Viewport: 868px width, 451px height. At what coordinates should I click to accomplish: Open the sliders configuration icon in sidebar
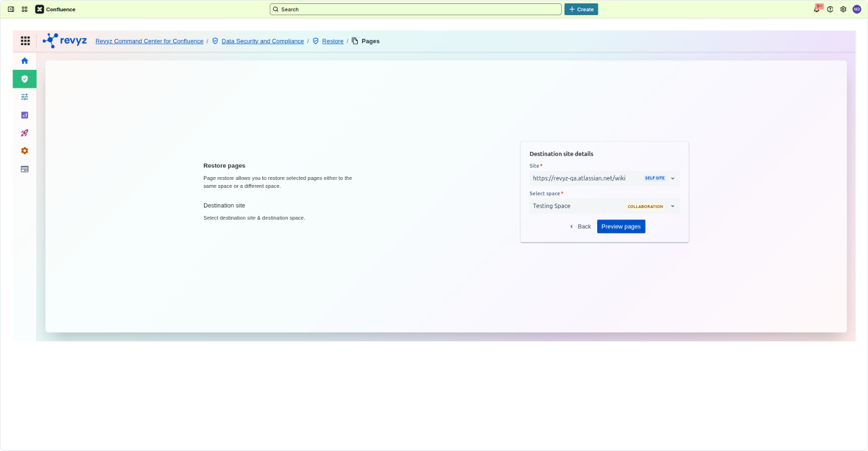pos(25,97)
